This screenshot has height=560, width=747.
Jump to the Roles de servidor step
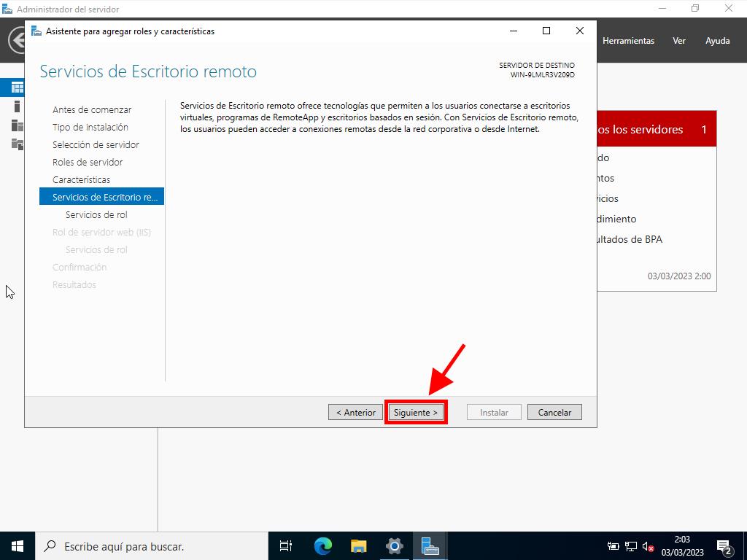(x=88, y=162)
